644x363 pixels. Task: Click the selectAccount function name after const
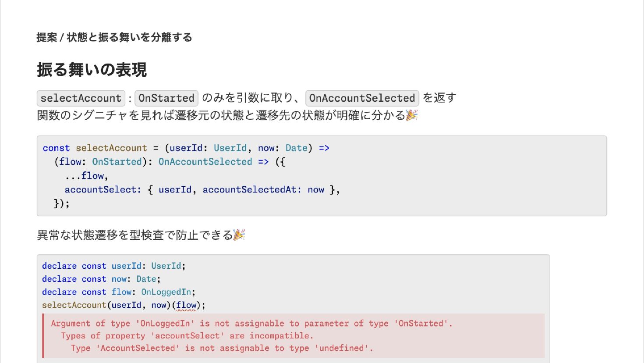point(111,148)
